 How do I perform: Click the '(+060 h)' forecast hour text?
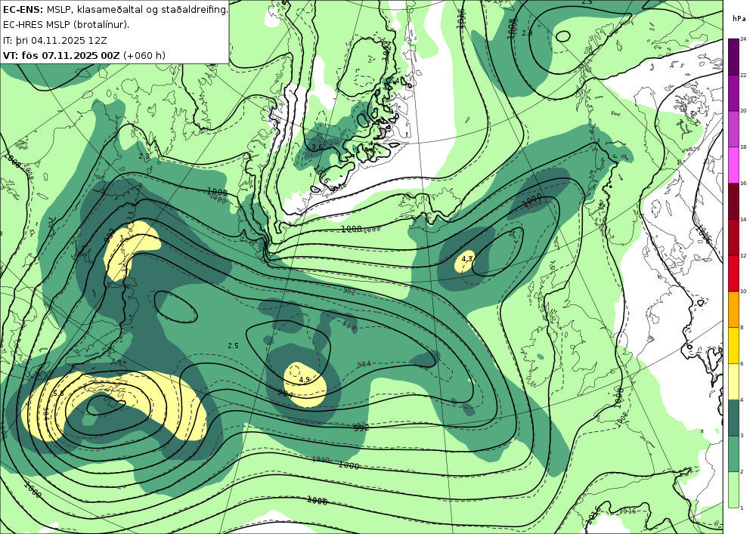pos(144,55)
